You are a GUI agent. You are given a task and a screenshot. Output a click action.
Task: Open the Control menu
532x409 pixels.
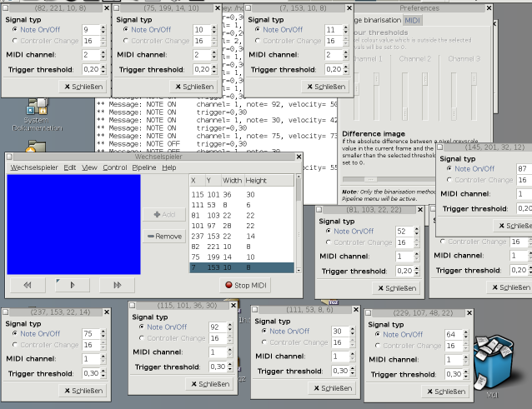pos(115,167)
